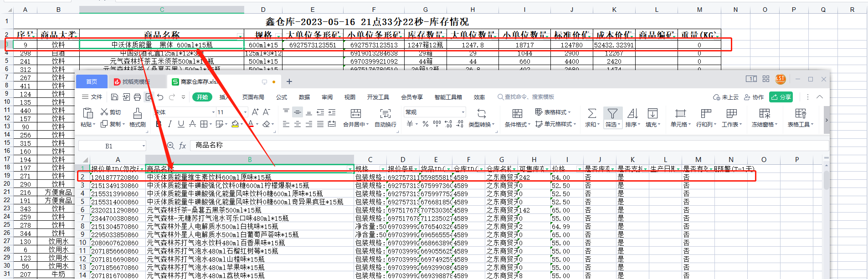Click the zoom magnifier beside formula bar
868x279 pixels.
[171, 146]
